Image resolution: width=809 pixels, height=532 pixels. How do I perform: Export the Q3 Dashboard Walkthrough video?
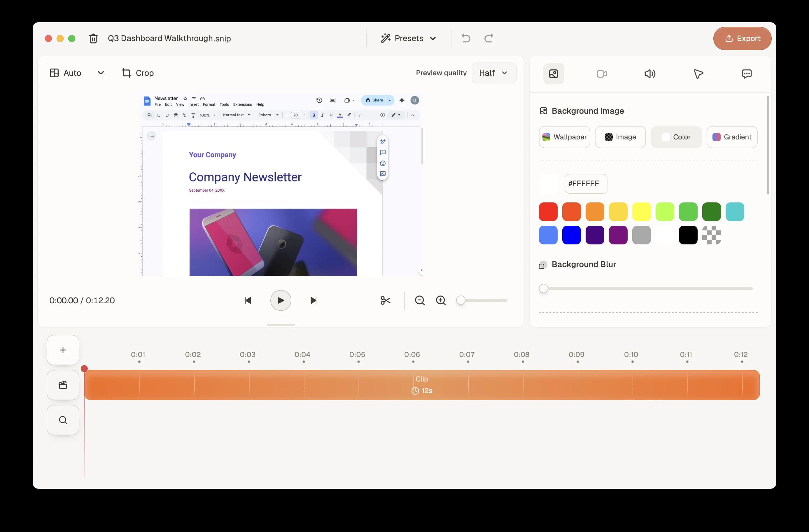[742, 38]
